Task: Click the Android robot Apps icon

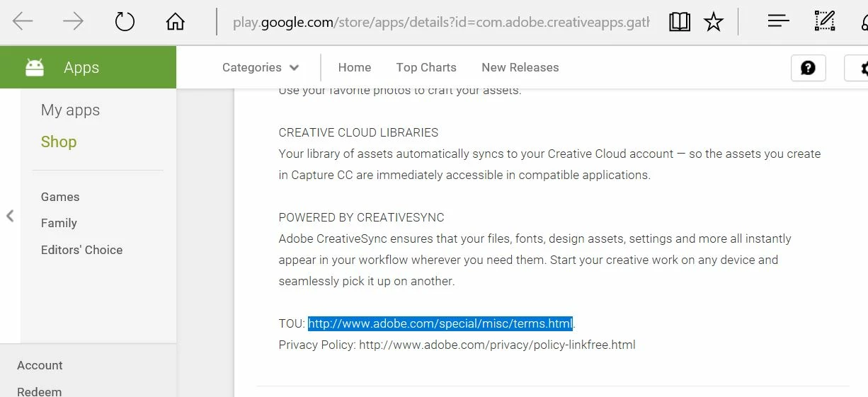Action: coord(35,67)
